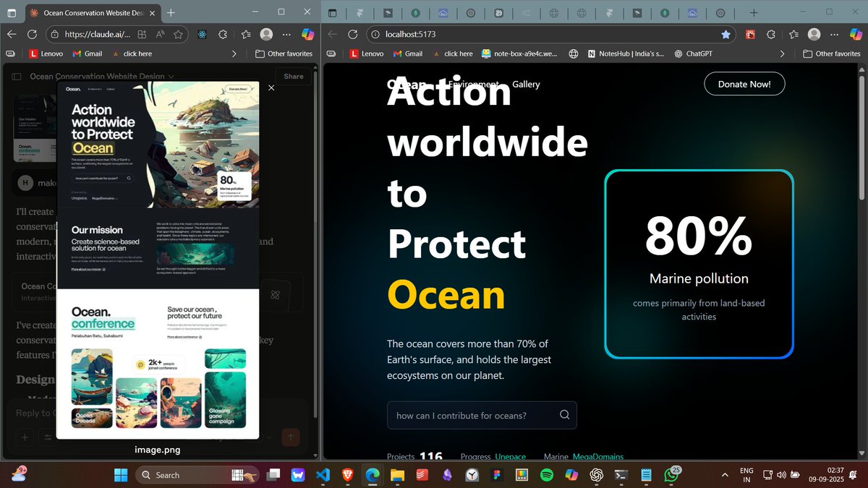The height and width of the screenshot is (488, 868).
Task: Open Favorites list icon in localhost window
Action: pyautogui.click(x=793, y=34)
